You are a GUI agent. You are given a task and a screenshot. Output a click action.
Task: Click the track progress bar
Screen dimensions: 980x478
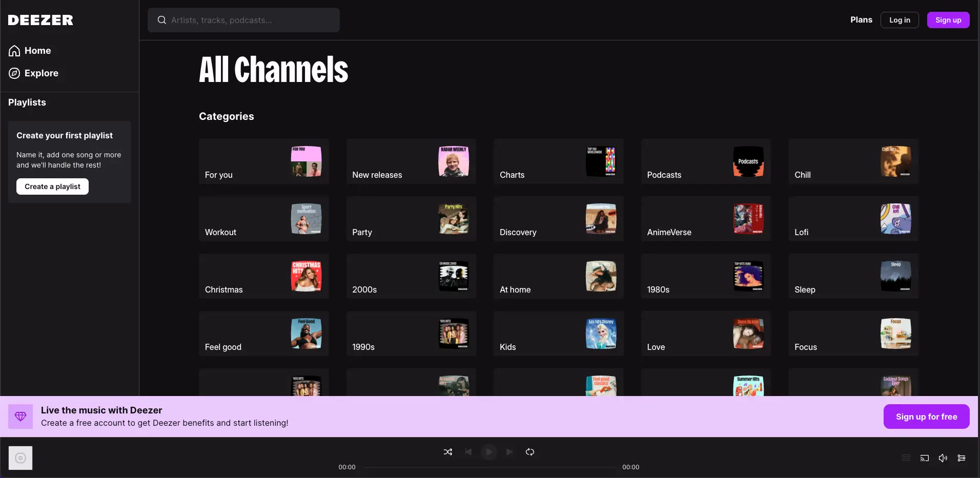click(x=489, y=467)
